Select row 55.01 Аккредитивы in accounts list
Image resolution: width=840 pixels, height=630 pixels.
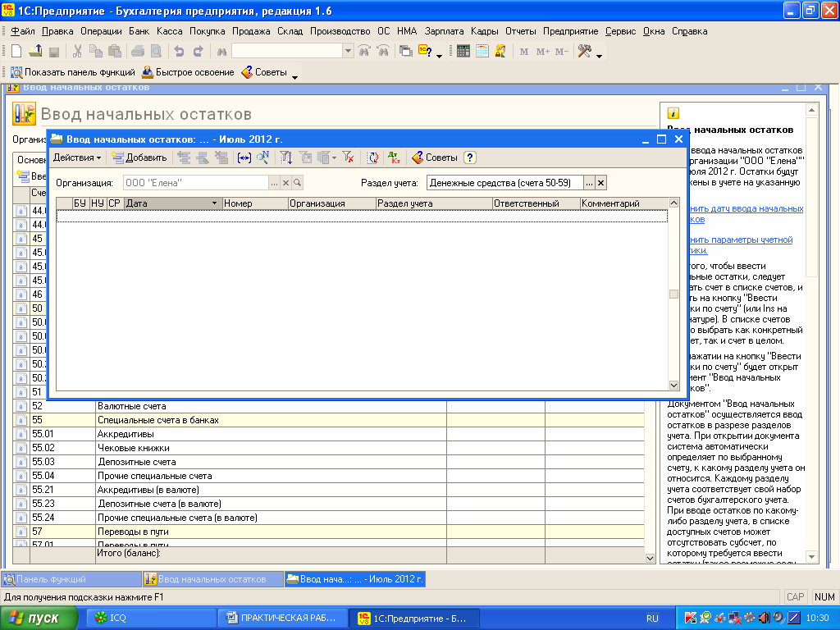click(328, 434)
